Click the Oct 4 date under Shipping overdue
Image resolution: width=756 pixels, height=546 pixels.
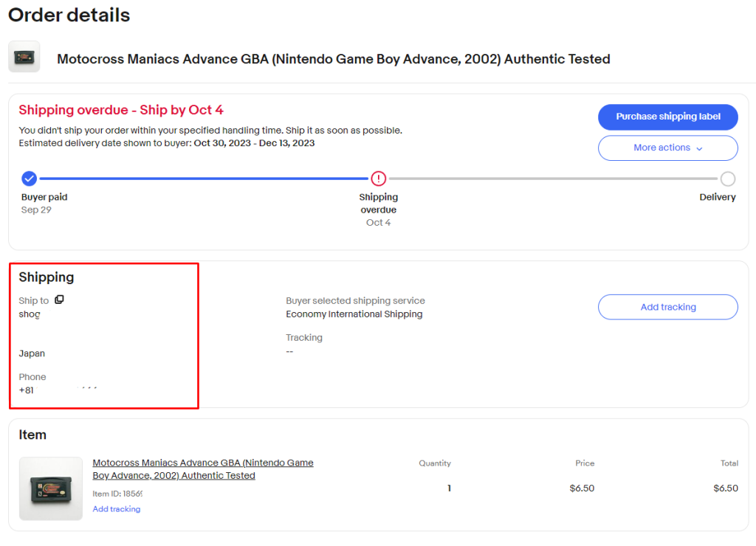click(379, 223)
